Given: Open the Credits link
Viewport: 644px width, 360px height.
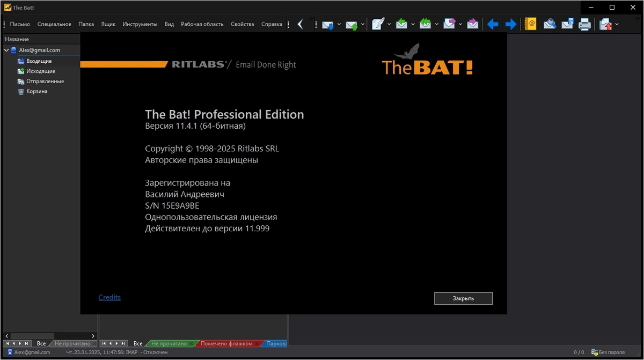Looking at the screenshot, I should [109, 297].
